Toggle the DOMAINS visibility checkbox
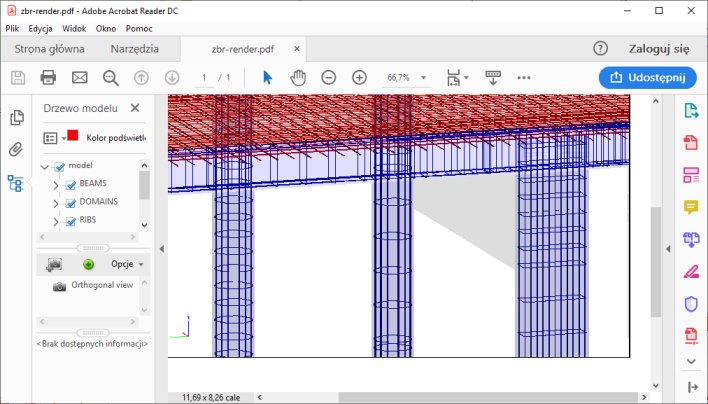Screen dimensions: 708x404 (x=71, y=203)
